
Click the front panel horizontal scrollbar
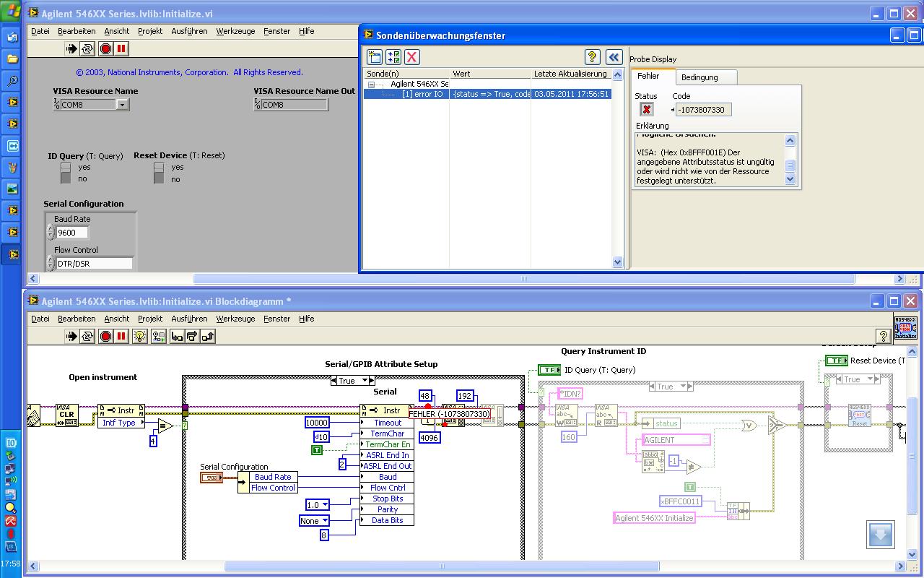tap(524, 279)
